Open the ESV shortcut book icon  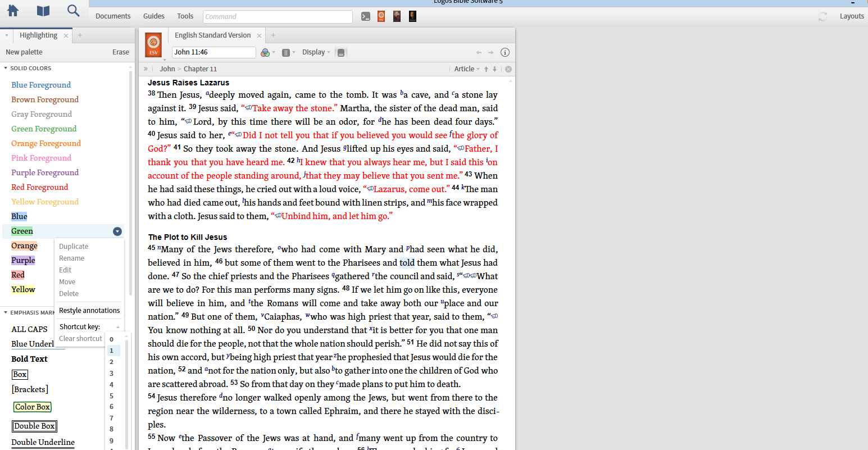(x=381, y=16)
